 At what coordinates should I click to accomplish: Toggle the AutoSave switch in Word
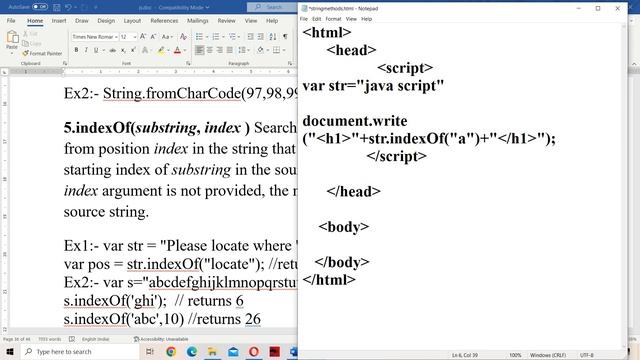(40, 7)
